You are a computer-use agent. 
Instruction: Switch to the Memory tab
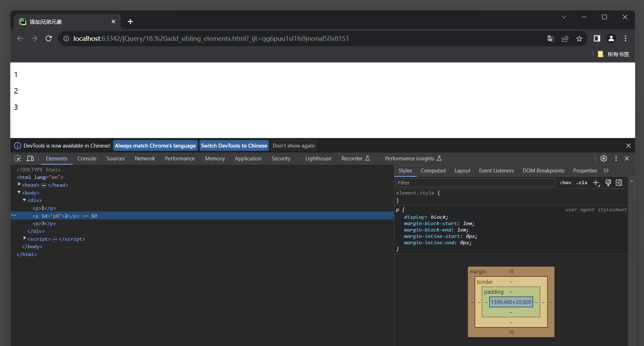tap(215, 159)
